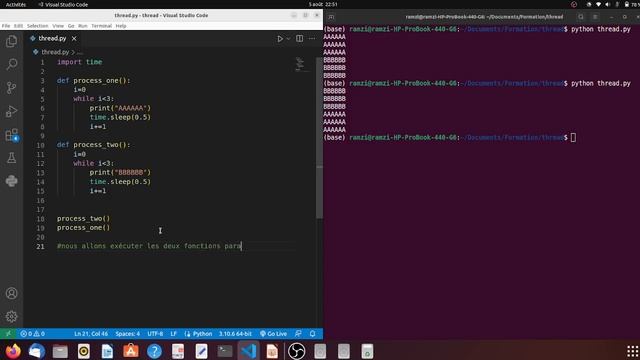Click the remote window indicator in status bar
The height and width of the screenshot is (360, 640).
tap(8, 333)
